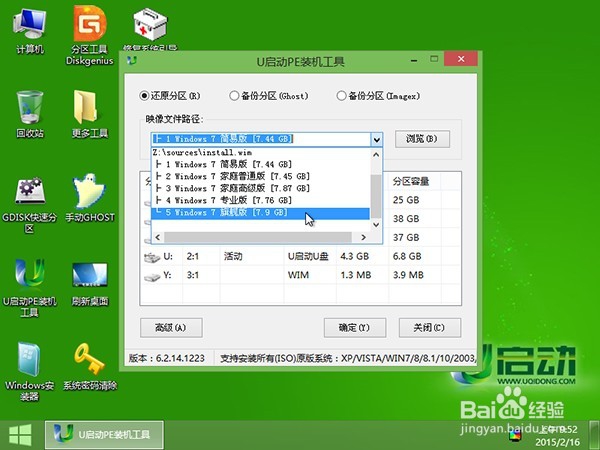600x450 pixels.
Task: Click the 4.3 GB cell in U: row
Action: click(x=355, y=256)
